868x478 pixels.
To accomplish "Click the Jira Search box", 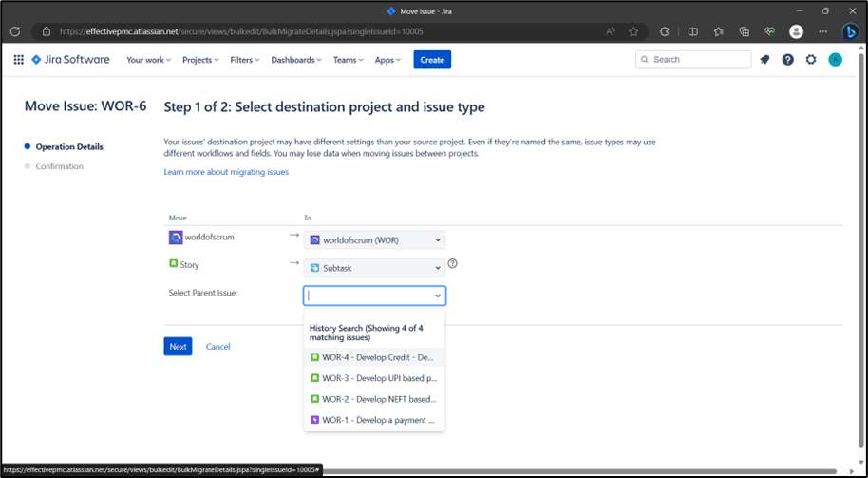I will point(693,59).
